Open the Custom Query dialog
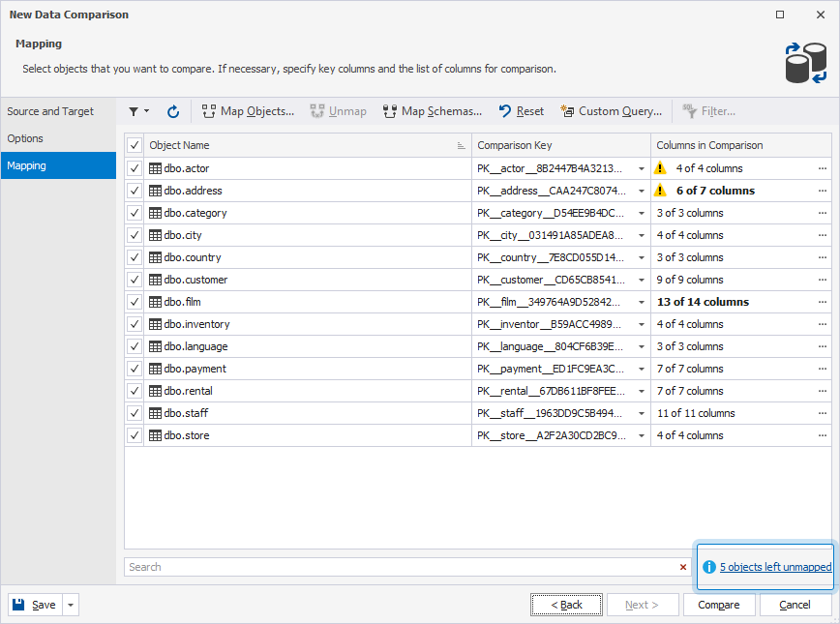This screenshot has height=624, width=840. (611, 111)
